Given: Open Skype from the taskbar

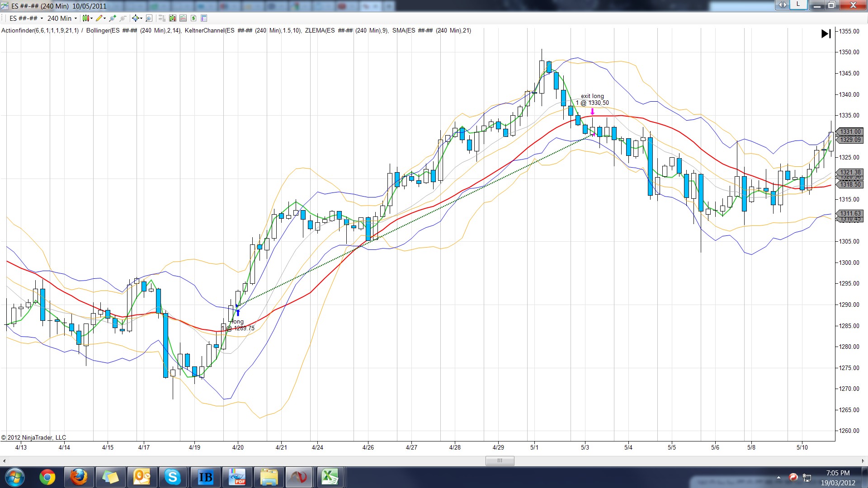Looking at the screenshot, I should pos(172,477).
